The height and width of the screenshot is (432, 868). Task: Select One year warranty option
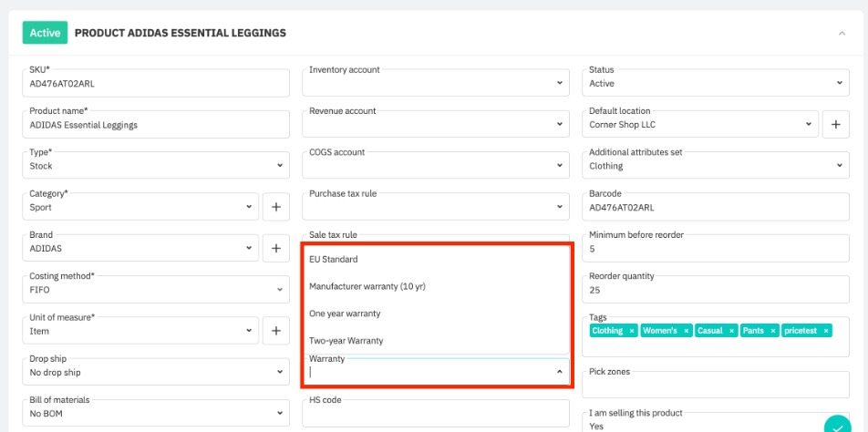(x=345, y=314)
